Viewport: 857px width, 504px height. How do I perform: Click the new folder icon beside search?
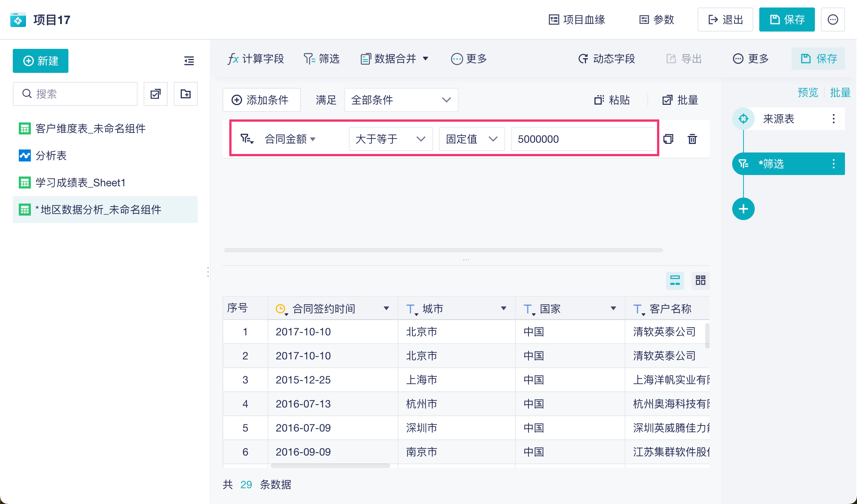pos(186,94)
